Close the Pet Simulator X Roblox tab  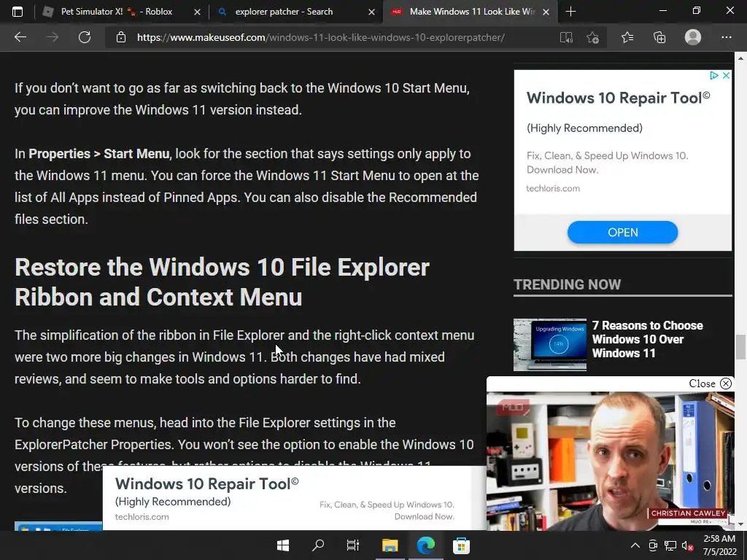pos(197,12)
